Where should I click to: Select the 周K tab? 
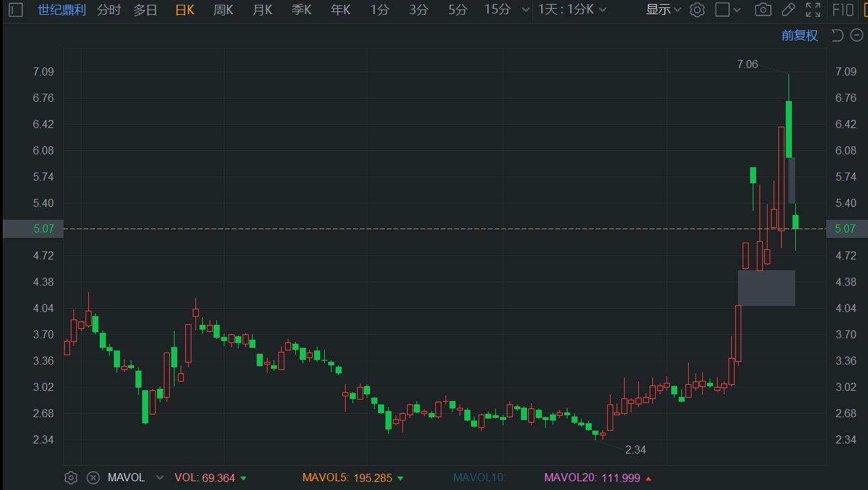click(x=223, y=10)
